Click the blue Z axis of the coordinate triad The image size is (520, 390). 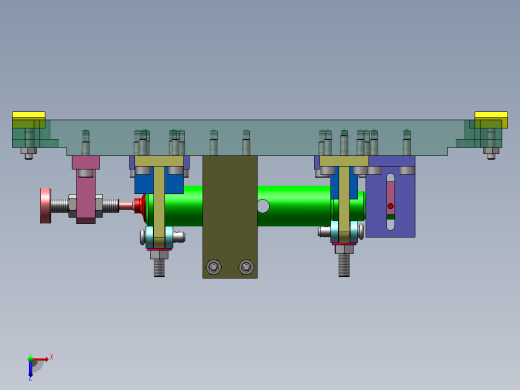click(30, 369)
